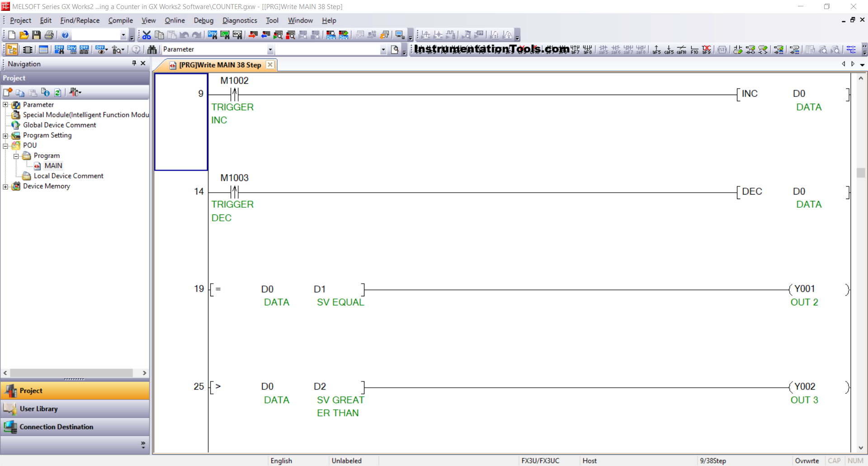Show more navigation buttons chevron
The width and height of the screenshot is (868, 466).
pos(143,445)
